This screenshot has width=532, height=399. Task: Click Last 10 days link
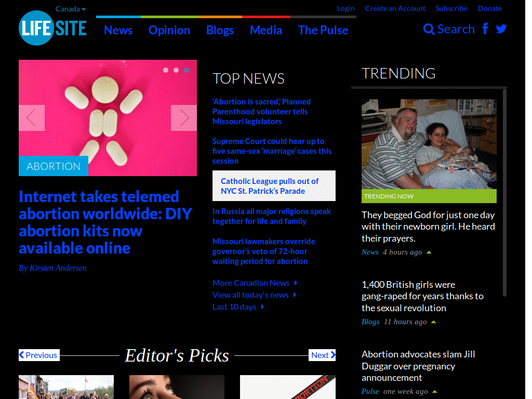pyautogui.click(x=234, y=307)
